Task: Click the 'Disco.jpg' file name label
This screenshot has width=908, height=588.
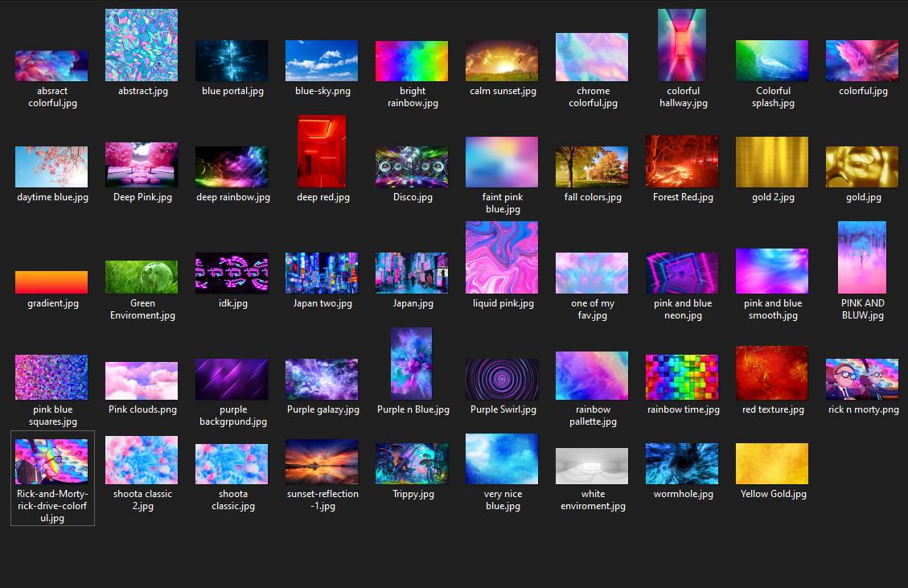Action: 413,197
